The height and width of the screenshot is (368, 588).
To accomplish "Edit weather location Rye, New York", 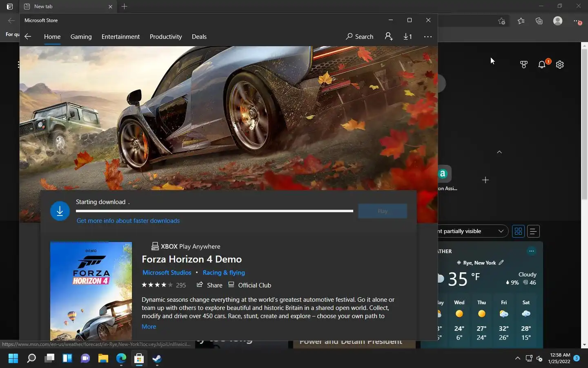I will point(501,263).
